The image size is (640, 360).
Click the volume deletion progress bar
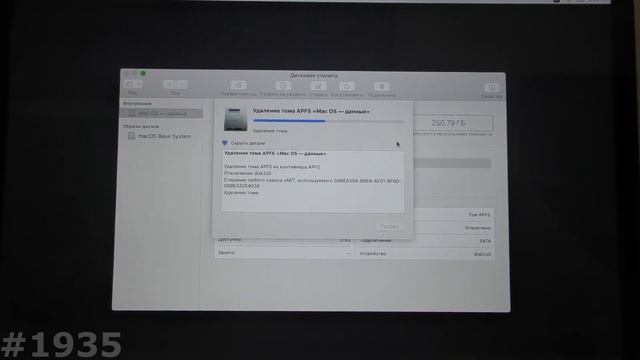[328, 121]
